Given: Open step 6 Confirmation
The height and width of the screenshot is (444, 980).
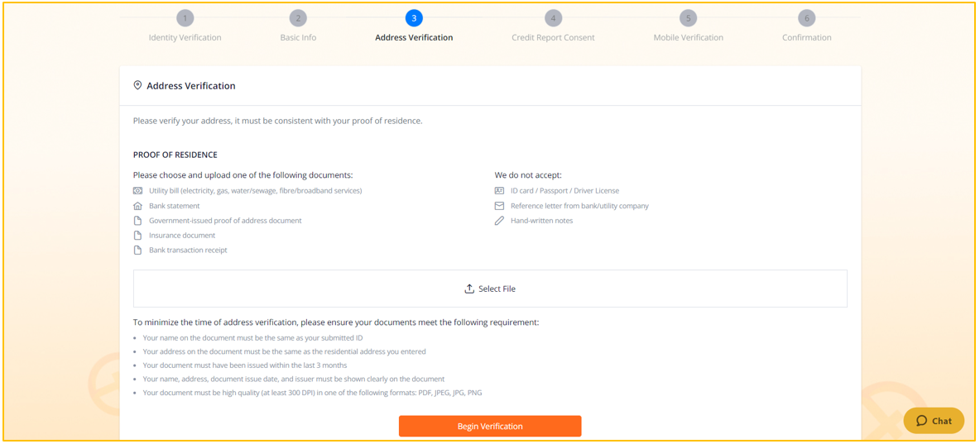Looking at the screenshot, I should pyautogui.click(x=807, y=18).
